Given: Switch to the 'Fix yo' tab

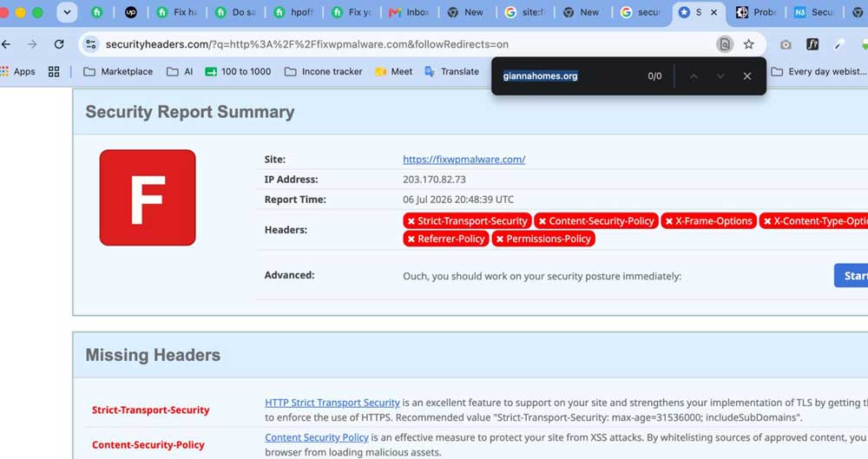Looking at the screenshot, I should pos(352,12).
